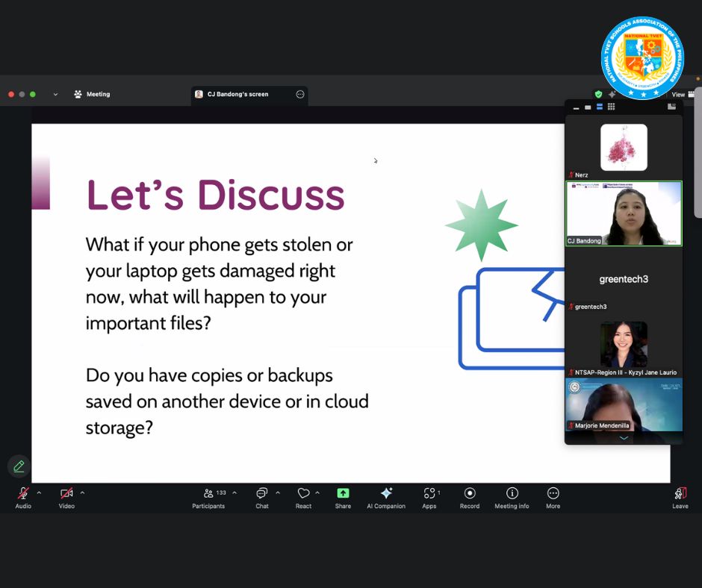
Task: Expand video options arrow next to Video
Action: coord(82,492)
